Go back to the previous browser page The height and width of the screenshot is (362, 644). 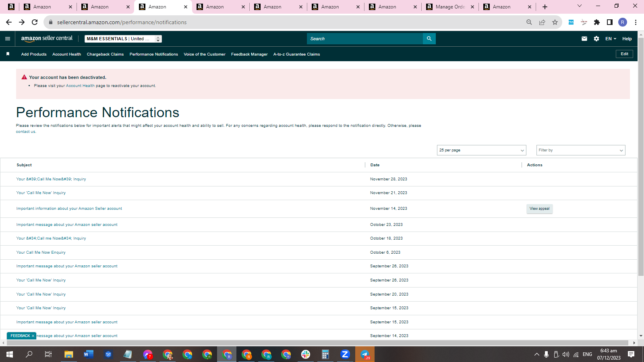(9, 22)
